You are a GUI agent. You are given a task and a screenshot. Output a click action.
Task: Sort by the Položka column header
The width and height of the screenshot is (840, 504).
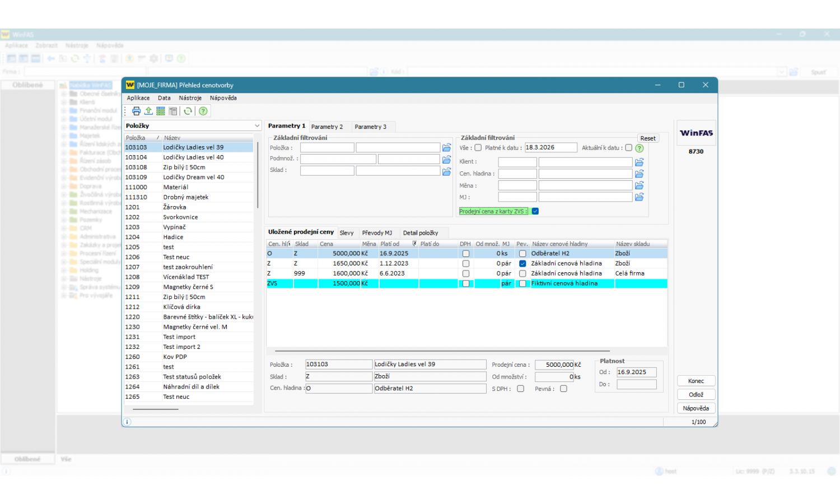click(136, 138)
